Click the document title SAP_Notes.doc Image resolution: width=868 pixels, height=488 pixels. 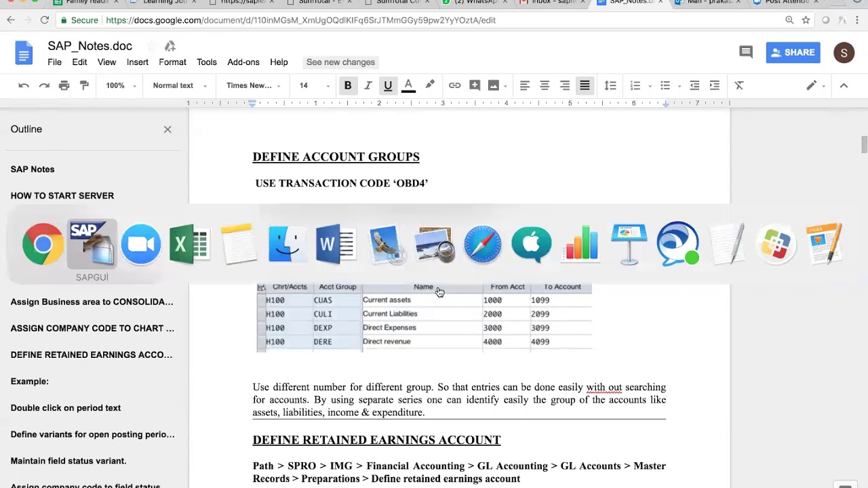pos(90,46)
